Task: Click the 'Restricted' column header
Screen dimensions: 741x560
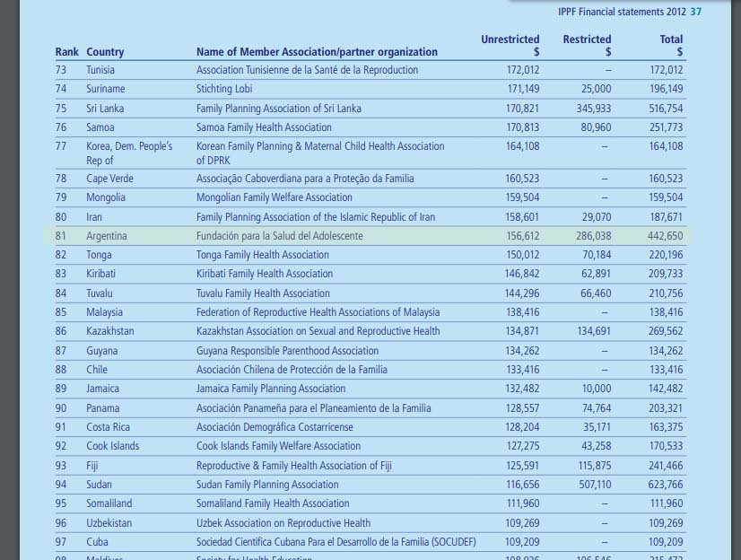Action: coord(587,39)
